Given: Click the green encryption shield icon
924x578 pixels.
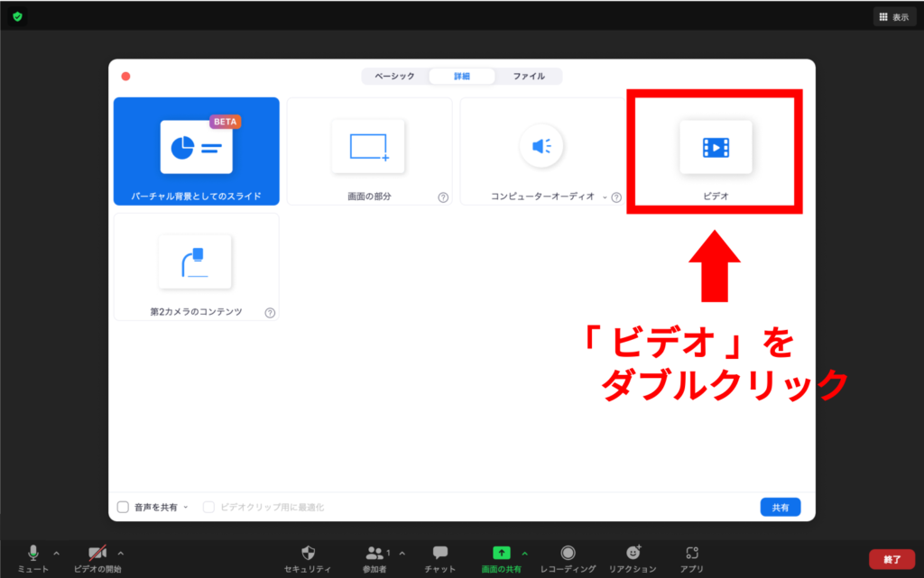Looking at the screenshot, I should (x=18, y=16).
